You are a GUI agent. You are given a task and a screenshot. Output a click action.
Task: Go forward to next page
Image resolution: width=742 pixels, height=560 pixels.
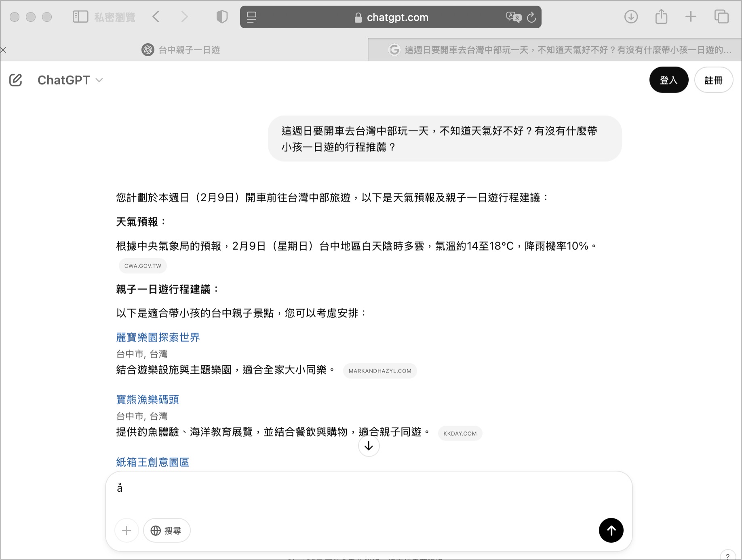click(185, 17)
